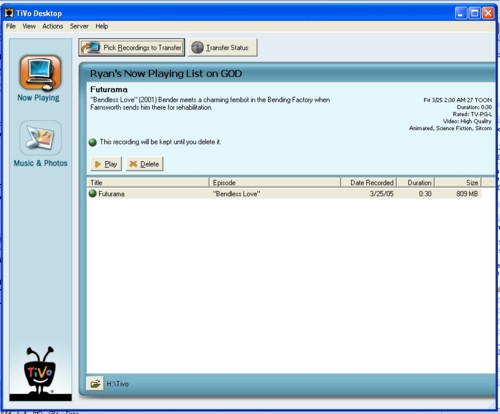This screenshot has height=414, width=500.
Task: Select the Futurama row in list
Action: click(284, 194)
